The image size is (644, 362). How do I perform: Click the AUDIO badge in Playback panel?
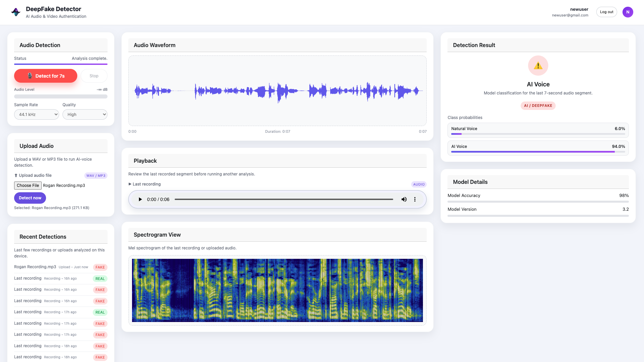[x=419, y=184]
